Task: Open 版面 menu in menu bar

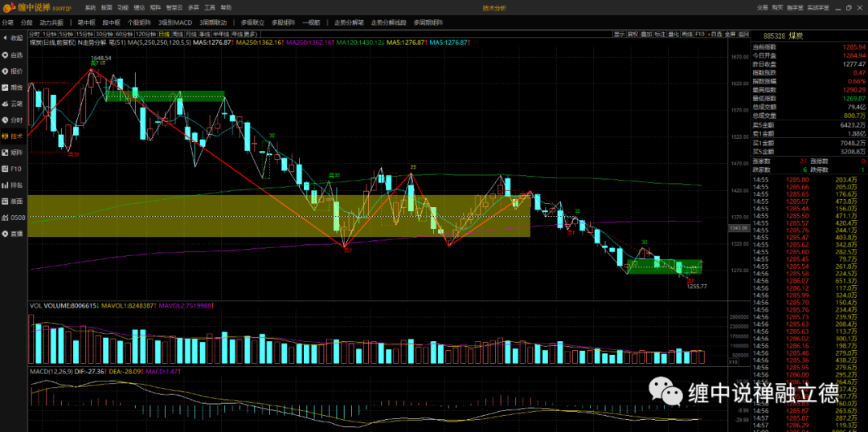Action: coord(107,8)
